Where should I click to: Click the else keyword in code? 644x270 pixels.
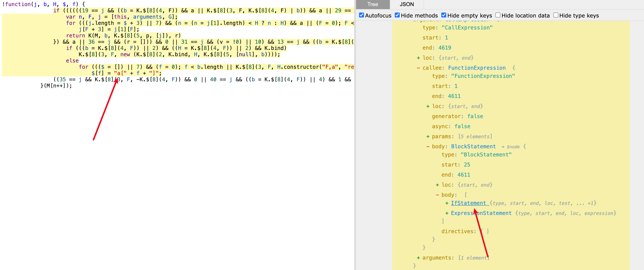click(72, 61)
